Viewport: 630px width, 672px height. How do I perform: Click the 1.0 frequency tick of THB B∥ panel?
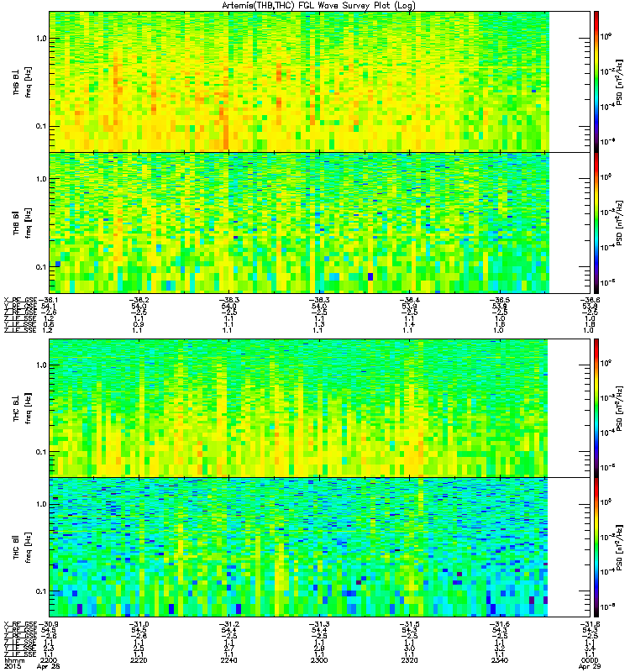pos(41,179)
